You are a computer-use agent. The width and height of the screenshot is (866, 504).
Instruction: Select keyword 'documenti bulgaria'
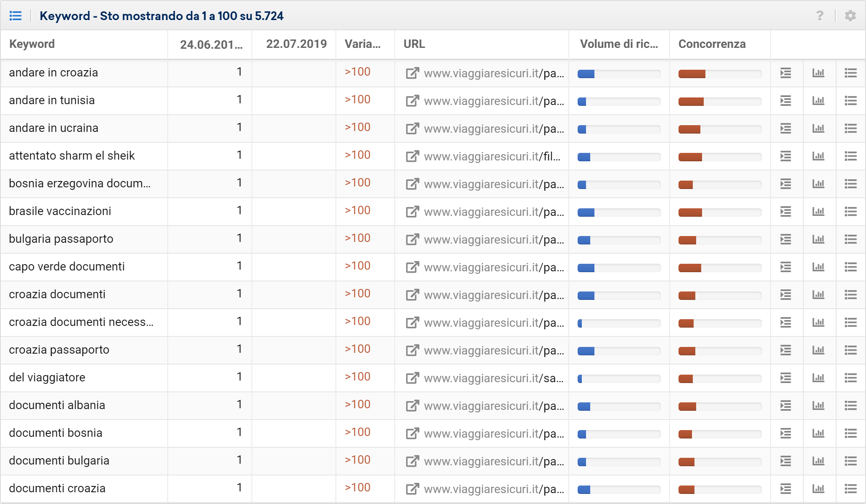(59, 461)
